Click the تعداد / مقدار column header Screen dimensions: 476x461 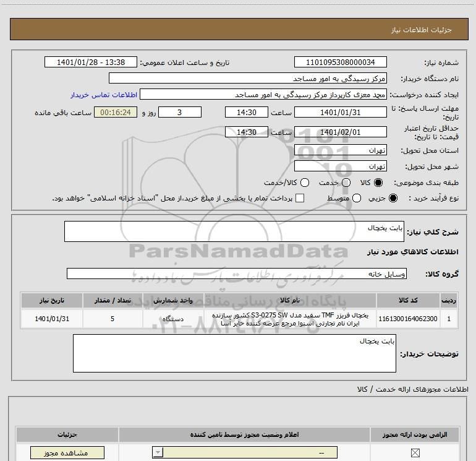pos(113,300)
